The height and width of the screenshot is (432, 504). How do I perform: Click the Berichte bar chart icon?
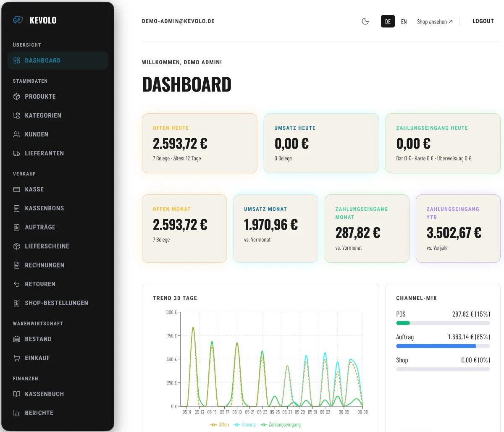click(17, 413)
